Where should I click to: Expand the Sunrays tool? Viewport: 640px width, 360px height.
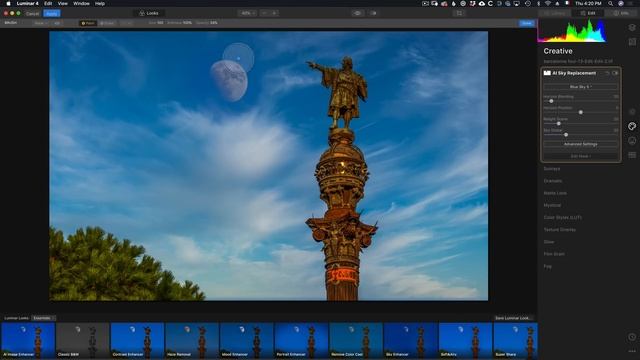551,169
